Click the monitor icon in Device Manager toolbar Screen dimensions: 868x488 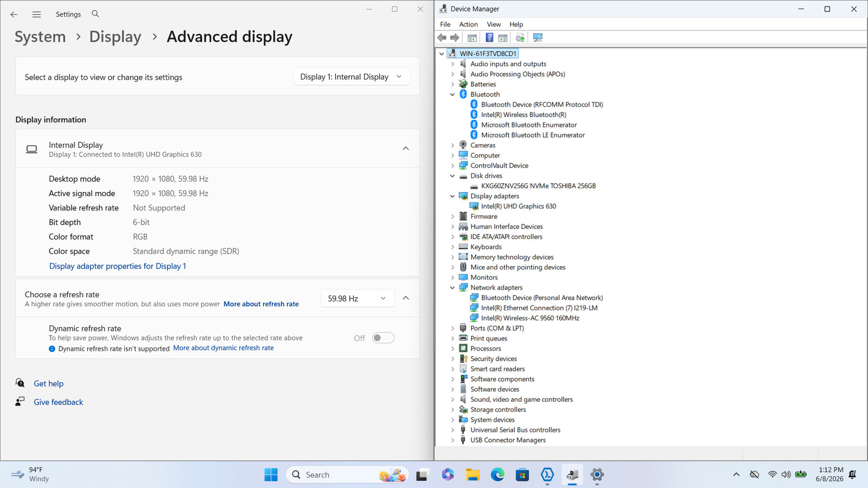coord(538,37)
